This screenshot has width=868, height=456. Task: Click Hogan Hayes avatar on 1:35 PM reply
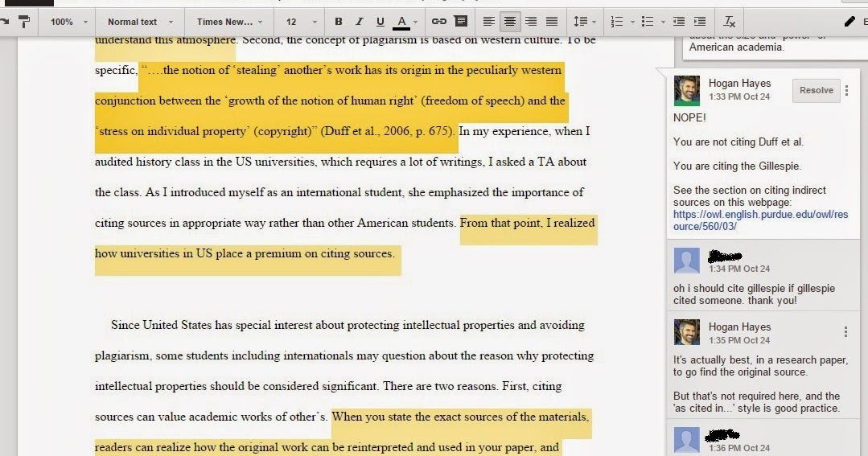[x=686, y=332]
